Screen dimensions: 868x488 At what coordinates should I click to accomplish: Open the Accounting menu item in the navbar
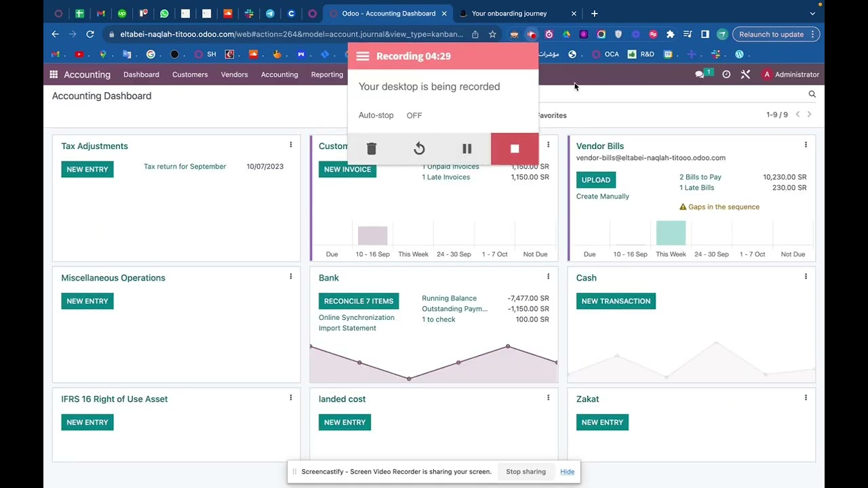(x=279, y=75)
